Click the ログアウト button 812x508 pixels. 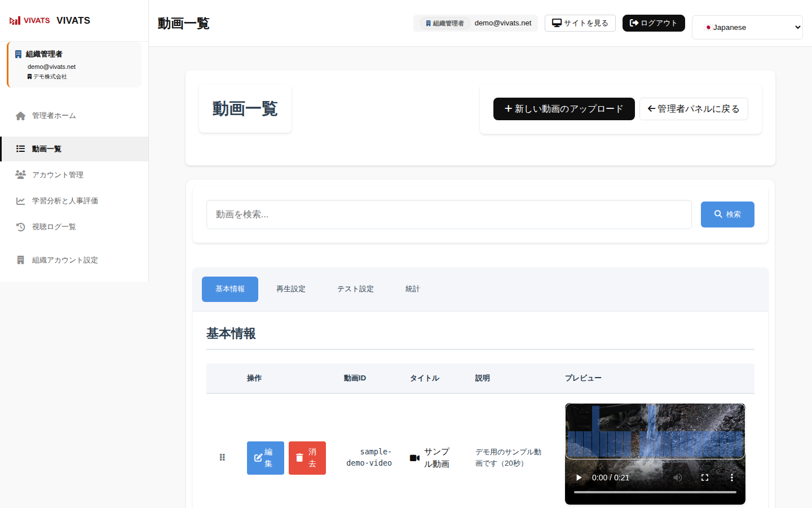click(x=654, y=23)
